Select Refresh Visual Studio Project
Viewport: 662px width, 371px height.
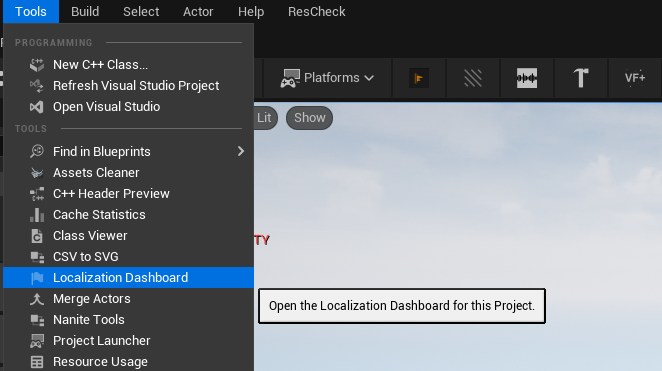pyautogui.click(x=128, y=86)
